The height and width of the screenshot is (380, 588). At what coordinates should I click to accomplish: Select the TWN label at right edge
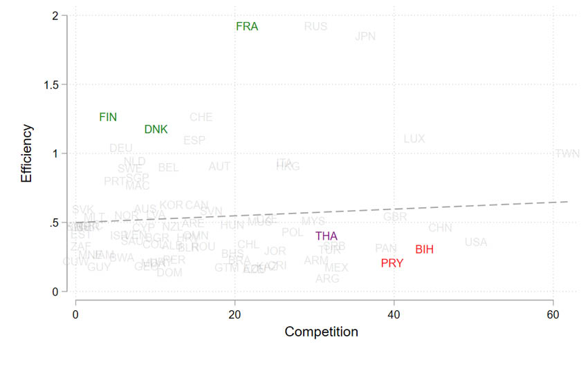coord(567,153)
